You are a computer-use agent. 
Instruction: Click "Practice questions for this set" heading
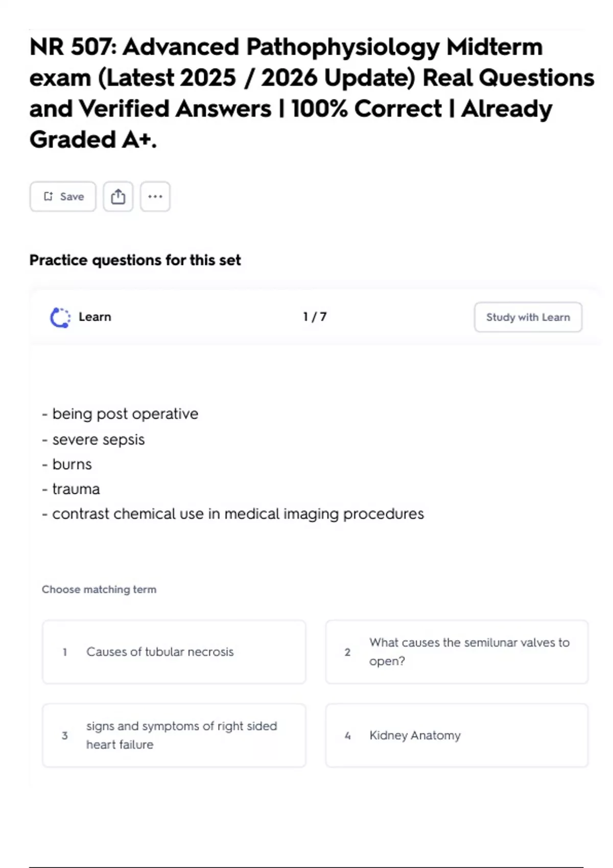135,260
